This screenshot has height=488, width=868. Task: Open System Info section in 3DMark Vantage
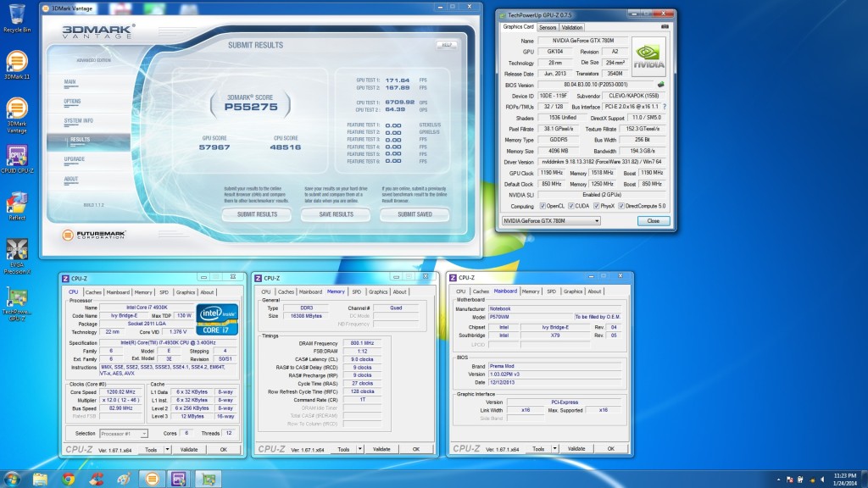click(x=78, y=120)
